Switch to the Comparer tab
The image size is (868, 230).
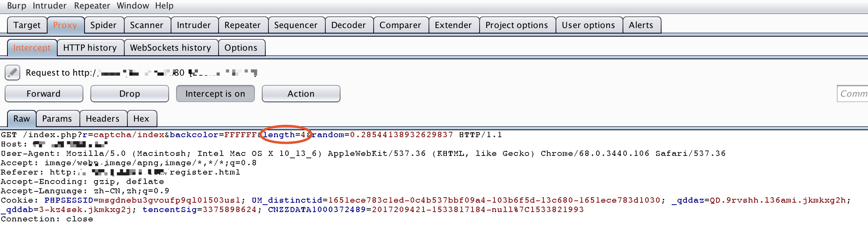(x=400, y=25)
